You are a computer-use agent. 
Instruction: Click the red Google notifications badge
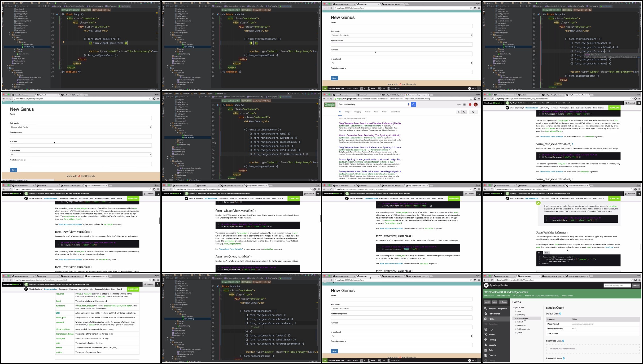[470, 104]
